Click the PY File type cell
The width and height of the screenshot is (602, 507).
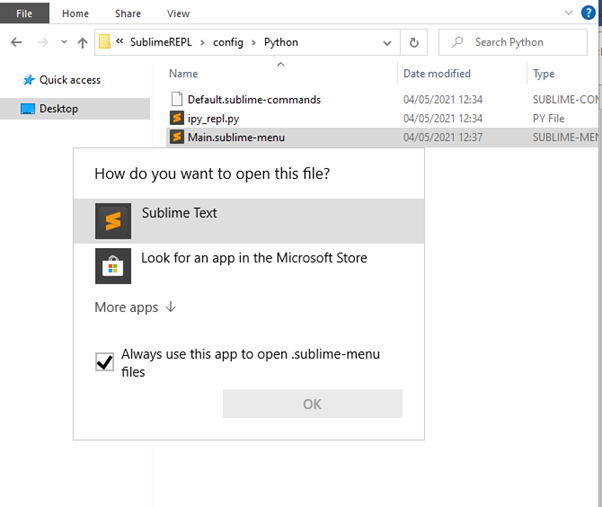[548, 118]
